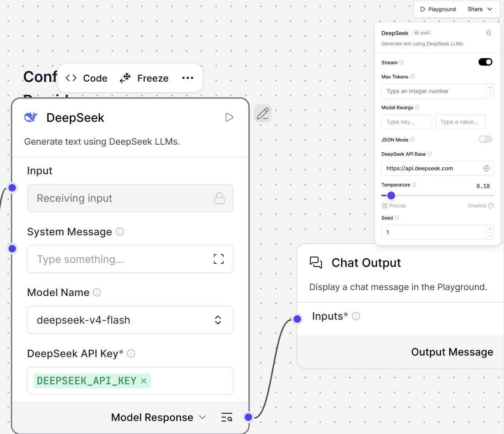Click the globe icon in API Base field
The width and height of the screenshot is (504, 434).
[x=487, y=168]
